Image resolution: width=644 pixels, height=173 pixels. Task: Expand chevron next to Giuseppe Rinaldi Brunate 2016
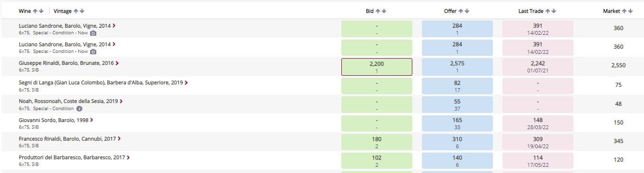[117, 63]
